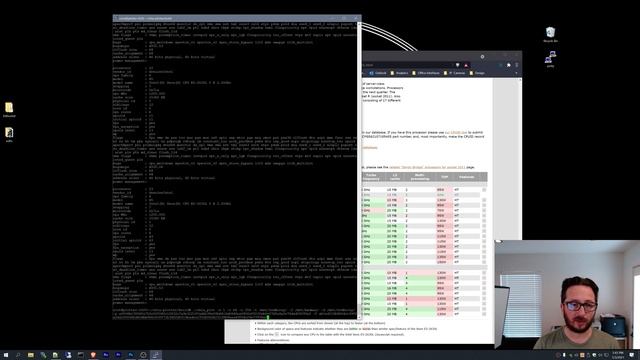Open the Windows Start menu
This screenshot has width=640, height=360.
tap(6, 355)
